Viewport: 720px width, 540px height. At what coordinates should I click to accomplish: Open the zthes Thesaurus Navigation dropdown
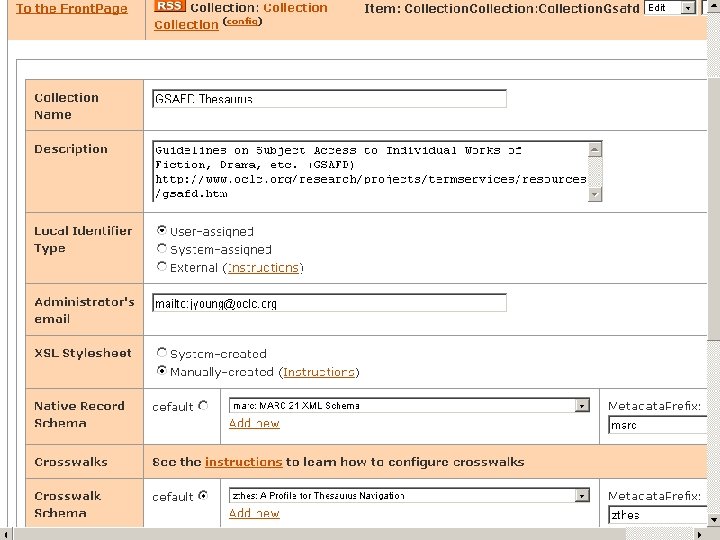click(582, 495)
